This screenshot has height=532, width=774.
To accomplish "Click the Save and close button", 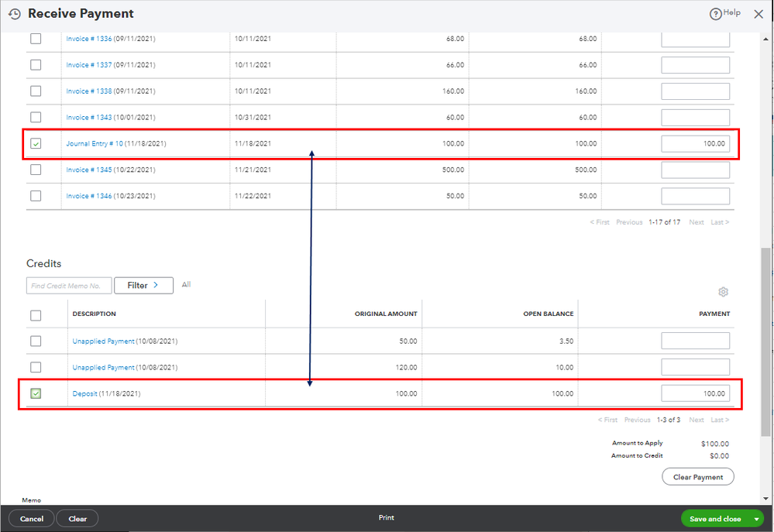I will pos(715,519).
